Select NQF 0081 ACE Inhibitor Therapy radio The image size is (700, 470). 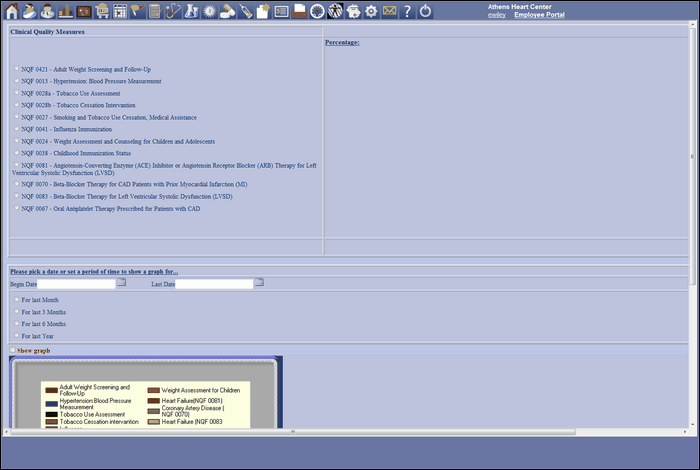(17, 164)
